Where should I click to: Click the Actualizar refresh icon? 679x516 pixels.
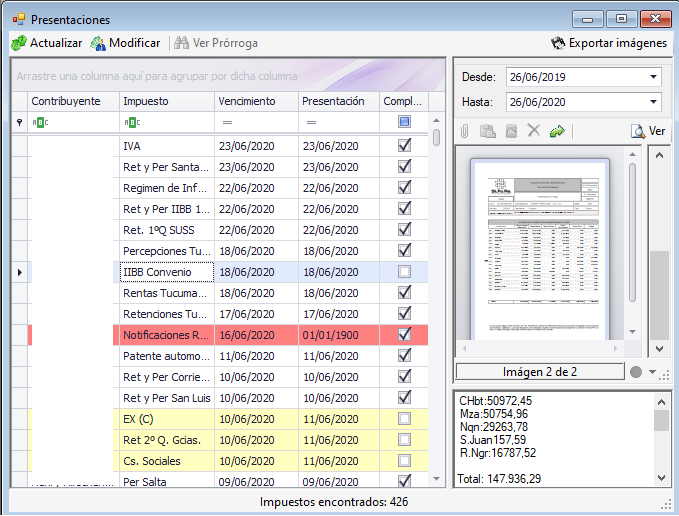click(19, 43)
